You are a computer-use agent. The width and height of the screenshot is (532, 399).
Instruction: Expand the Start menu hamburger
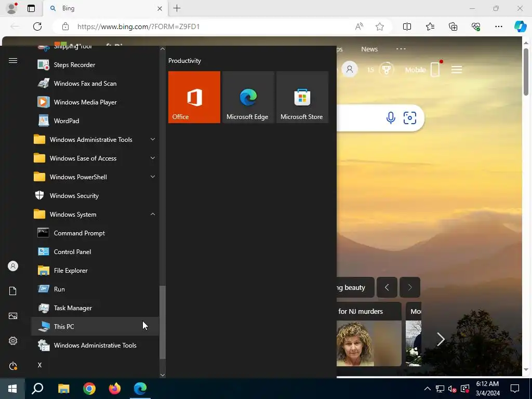click(13, 61)
